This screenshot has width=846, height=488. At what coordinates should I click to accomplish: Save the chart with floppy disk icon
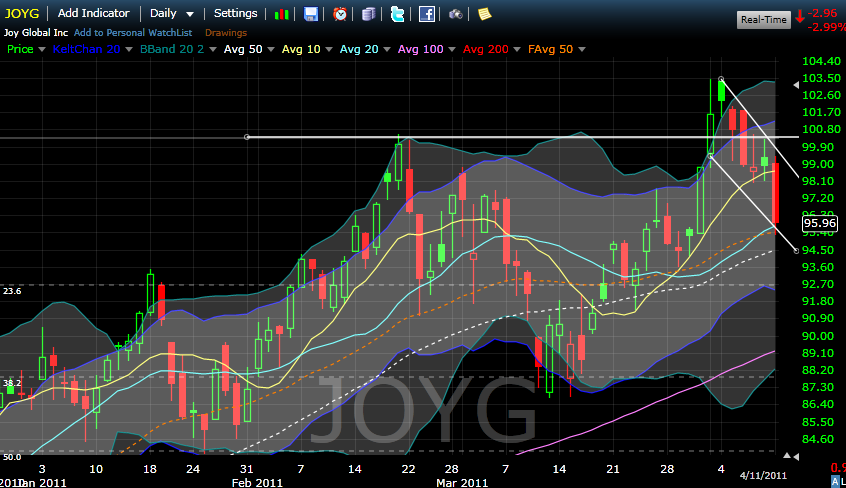coord(311,14)
